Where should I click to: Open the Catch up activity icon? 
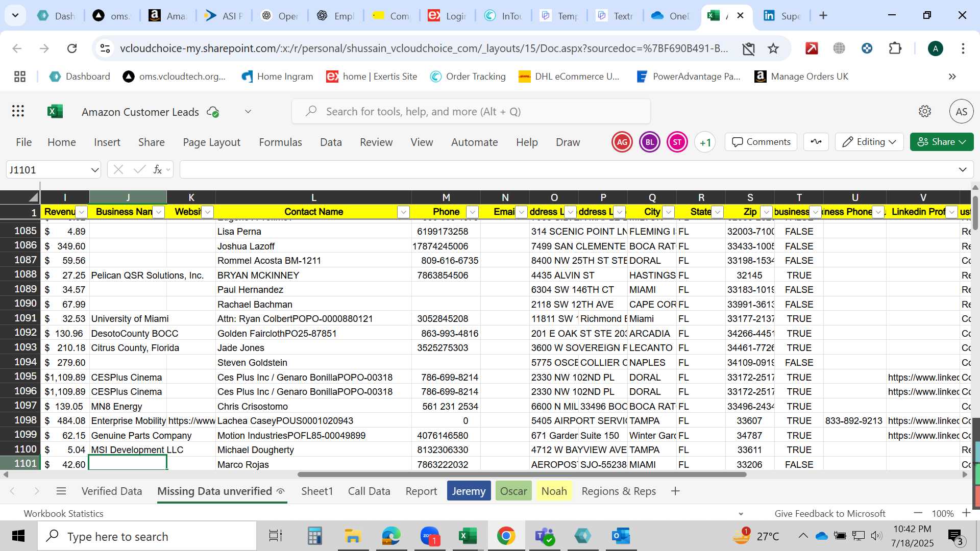(816, 142)
